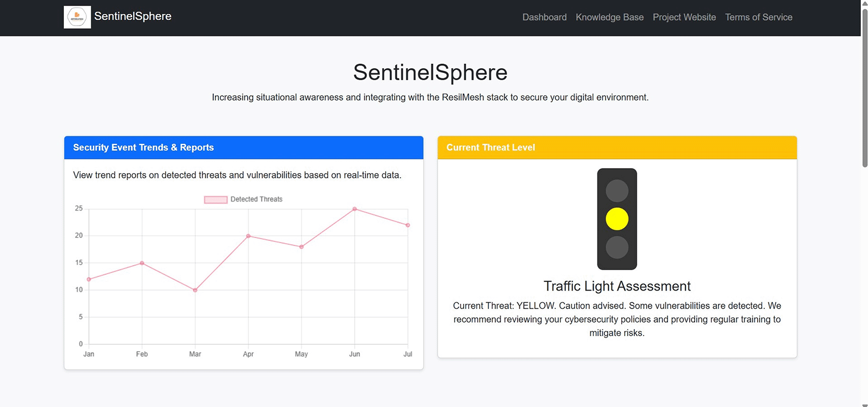Image resolution: width=868 pixels, height=407 pixels.
Task: Toggle the Detected Threats legend swatch
Action: coord(215,199)
